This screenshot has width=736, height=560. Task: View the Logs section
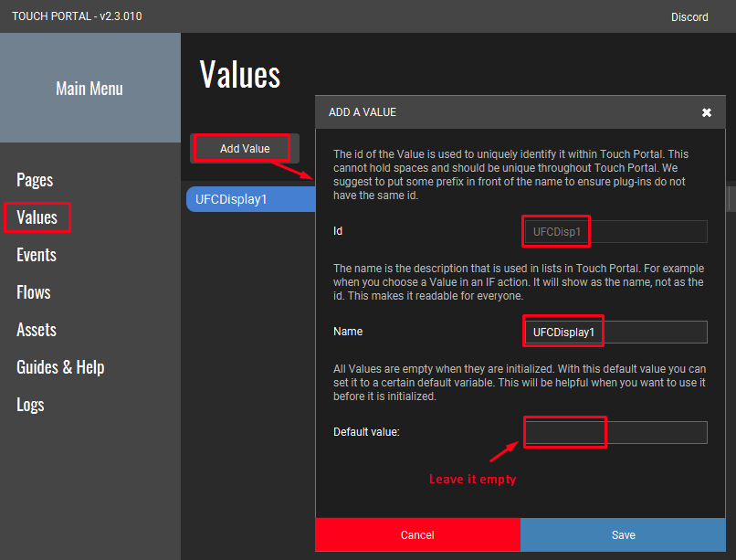tap(30, 405)
